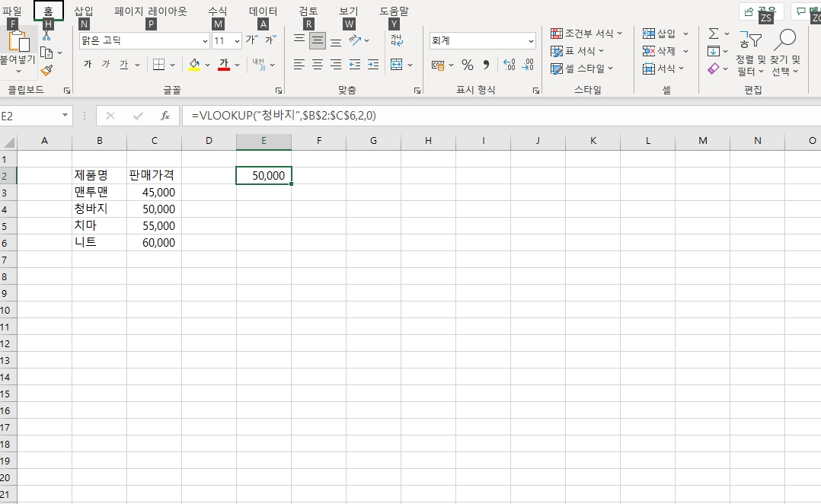The height and width of the screenshot is (504, 821).
Task: Toggle wrap text button
Action: (396, 40)
